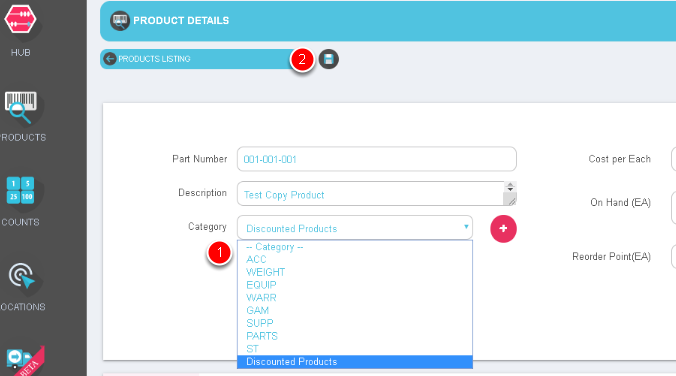676x376 pixels.
Task: Add a new category with plus button
Action: point(503,229)
